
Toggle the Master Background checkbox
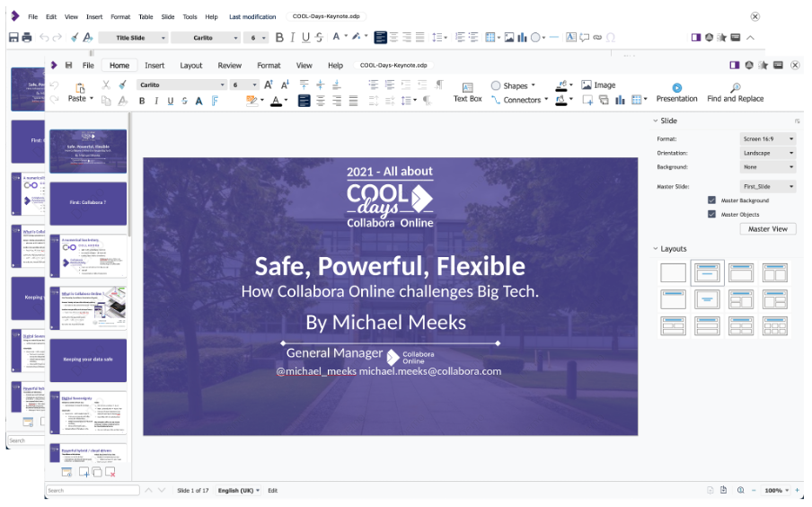pyautogui.click(x=711, y=200)
